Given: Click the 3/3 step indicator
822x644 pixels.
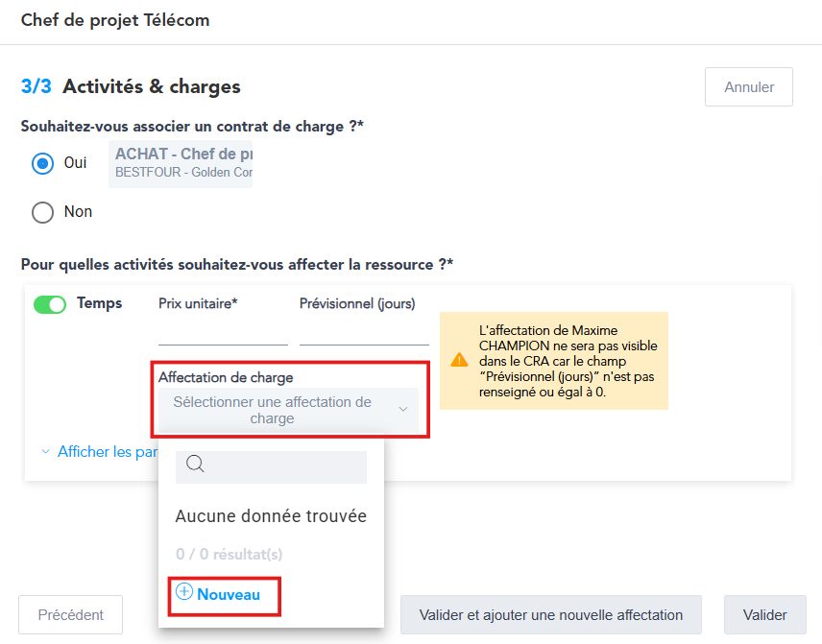Looking at the screenshot, I should point(36,86).
